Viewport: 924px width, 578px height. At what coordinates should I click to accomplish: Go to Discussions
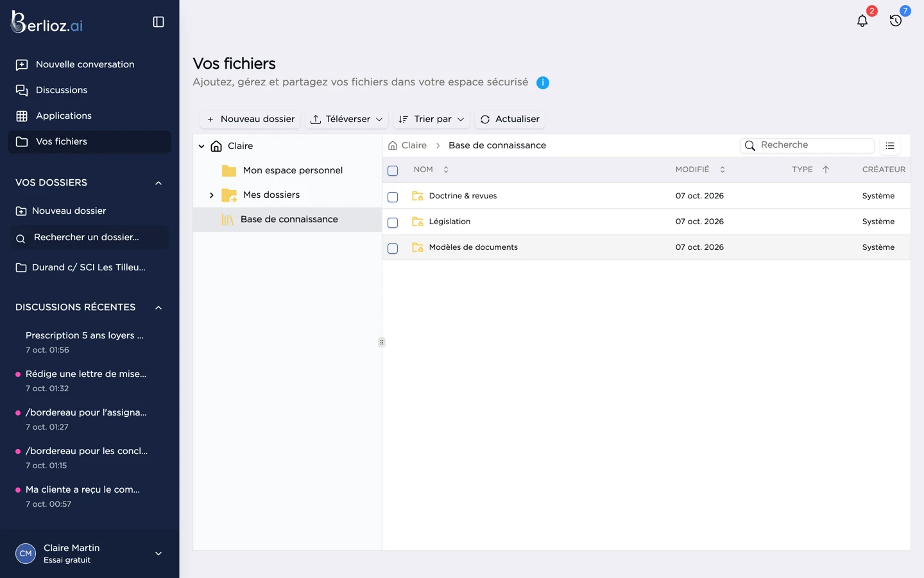[x=89, y=91]
